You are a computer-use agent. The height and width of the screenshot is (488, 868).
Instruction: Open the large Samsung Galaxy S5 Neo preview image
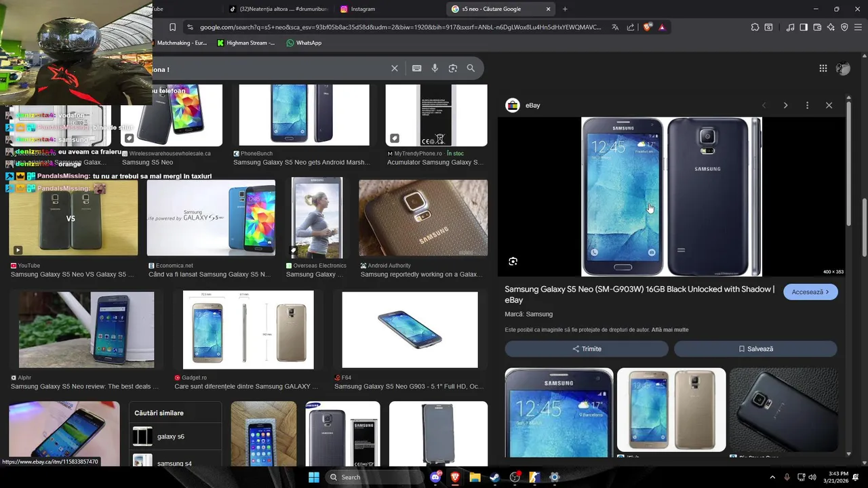[671, 197]
